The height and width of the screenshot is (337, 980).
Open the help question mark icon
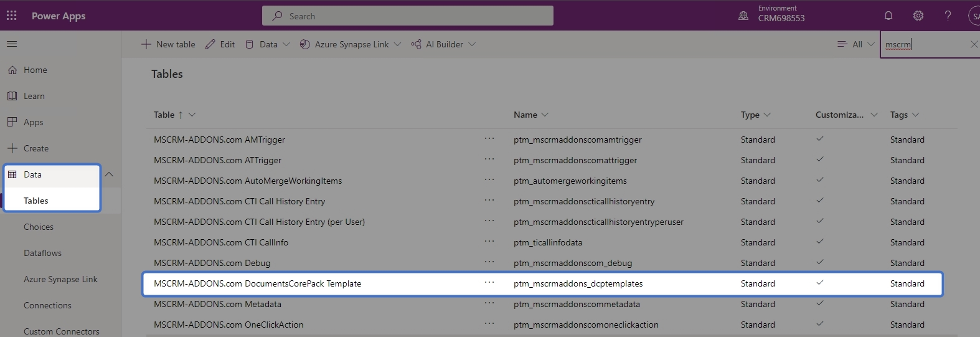pos(948,16)
